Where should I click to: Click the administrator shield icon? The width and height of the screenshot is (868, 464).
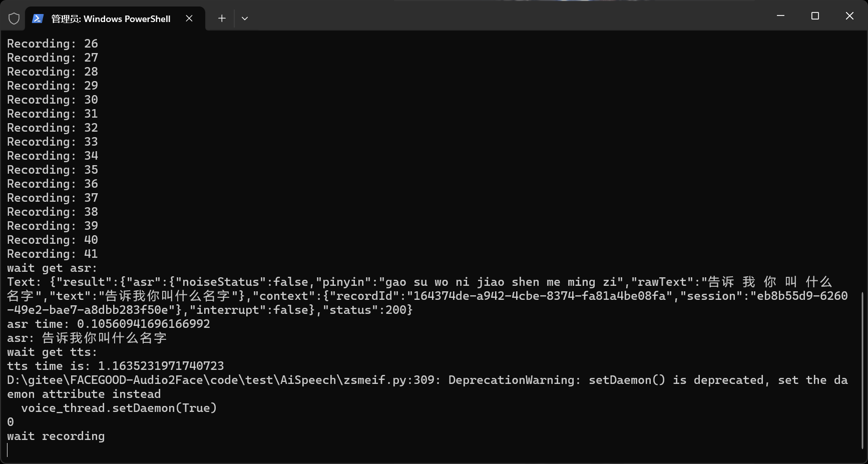point(14,19)
